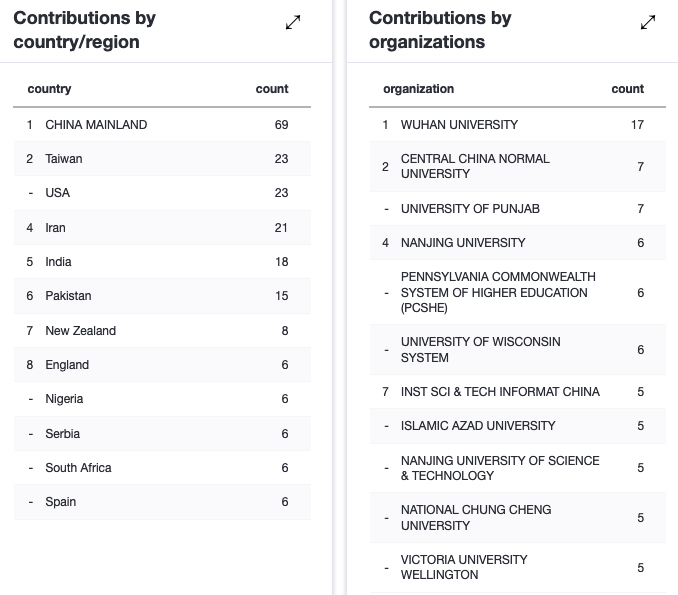Click VICTORIA UNIVERSITY WELLINGTON entry
Viewport: 678px width, 595px height.
click(464, 567)
